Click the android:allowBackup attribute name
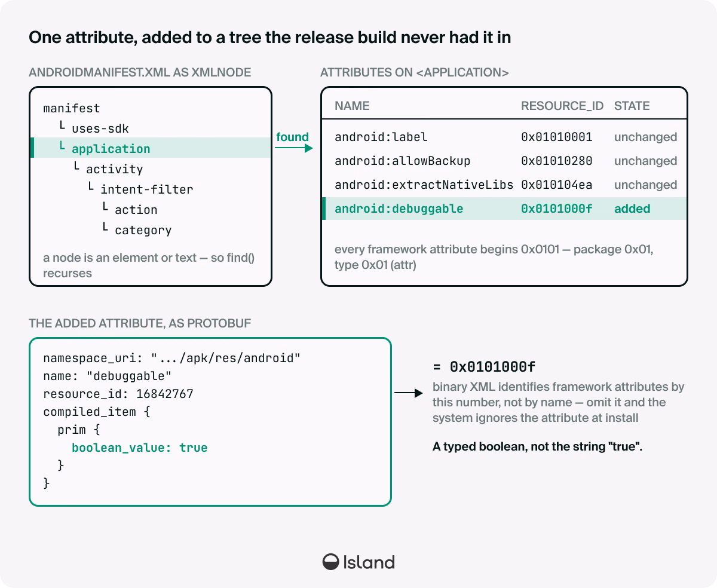Viewport: 717px width, 588px height. click(x=403, y=161)
